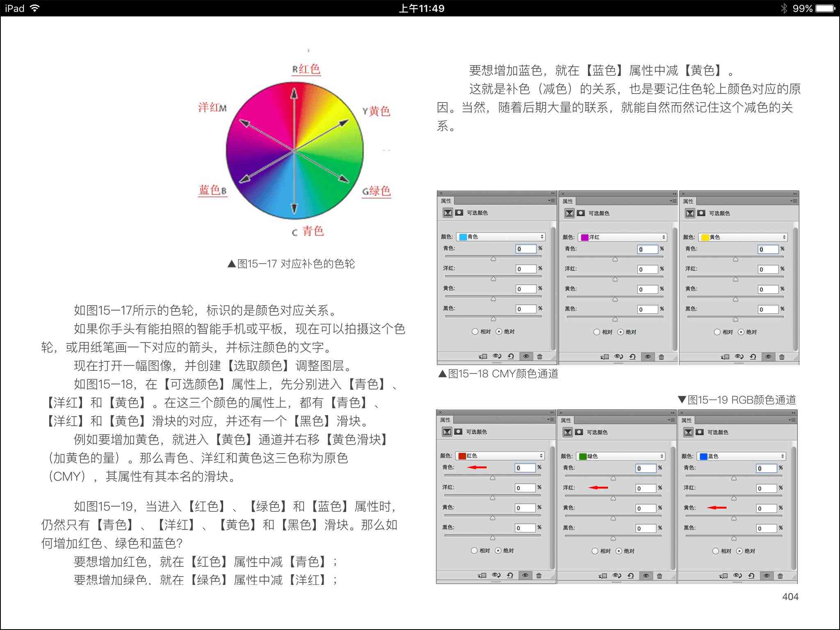This screenshot has height=630, width=840.
Task: Collapse the 红色 panel via double-arrow
Action: pos(552,413)
